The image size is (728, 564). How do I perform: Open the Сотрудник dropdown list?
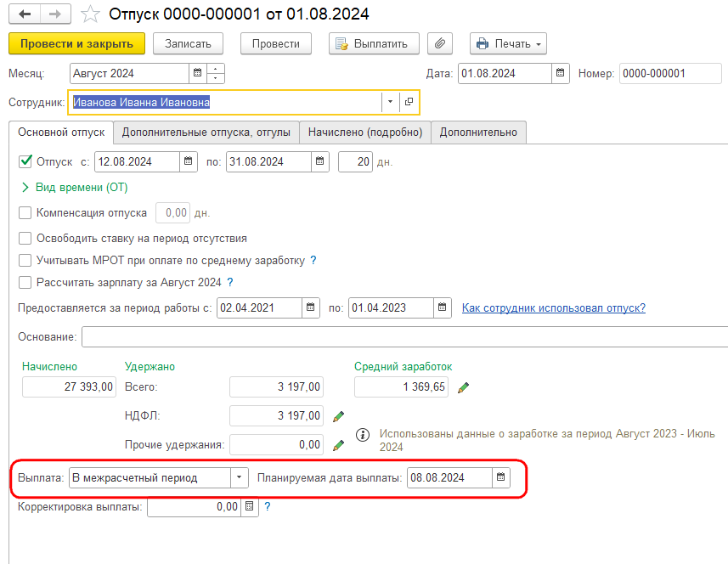(391, 102)
